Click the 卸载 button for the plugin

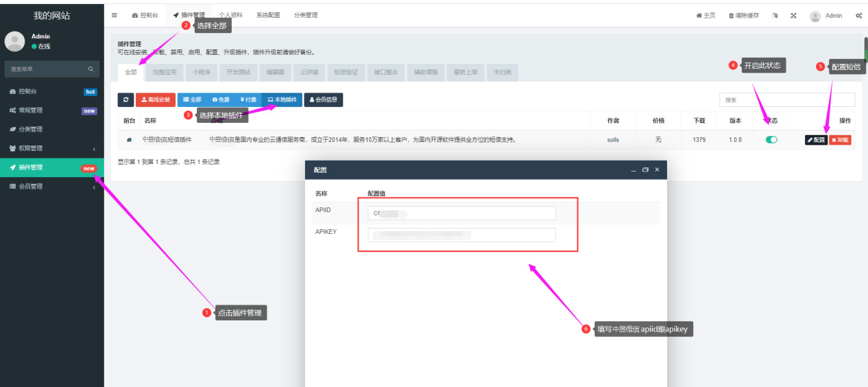(840, 140)
